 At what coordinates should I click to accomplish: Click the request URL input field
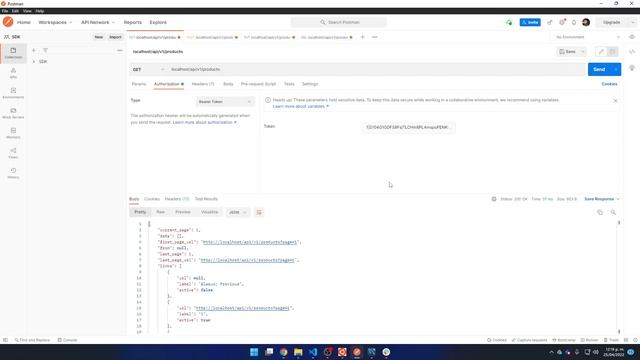[x=377, y=69]
